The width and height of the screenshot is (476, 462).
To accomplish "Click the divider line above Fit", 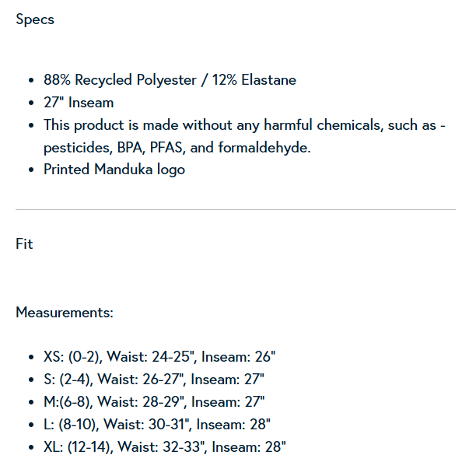I will [x=236, y=209].
